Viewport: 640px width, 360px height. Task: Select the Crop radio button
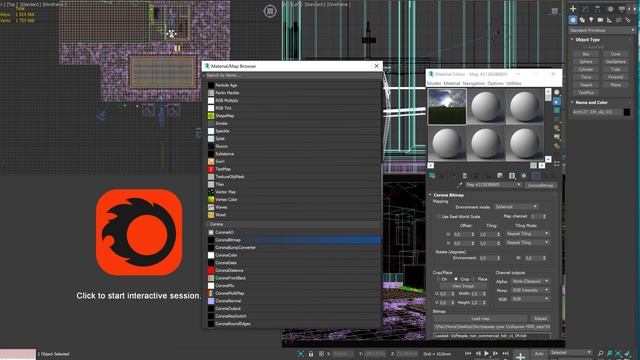pos(456,279)
